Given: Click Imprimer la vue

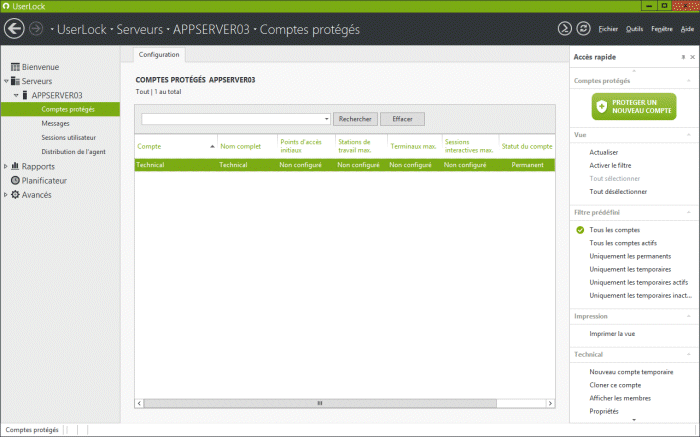Looking at the screenshot, I should point(612,333).
